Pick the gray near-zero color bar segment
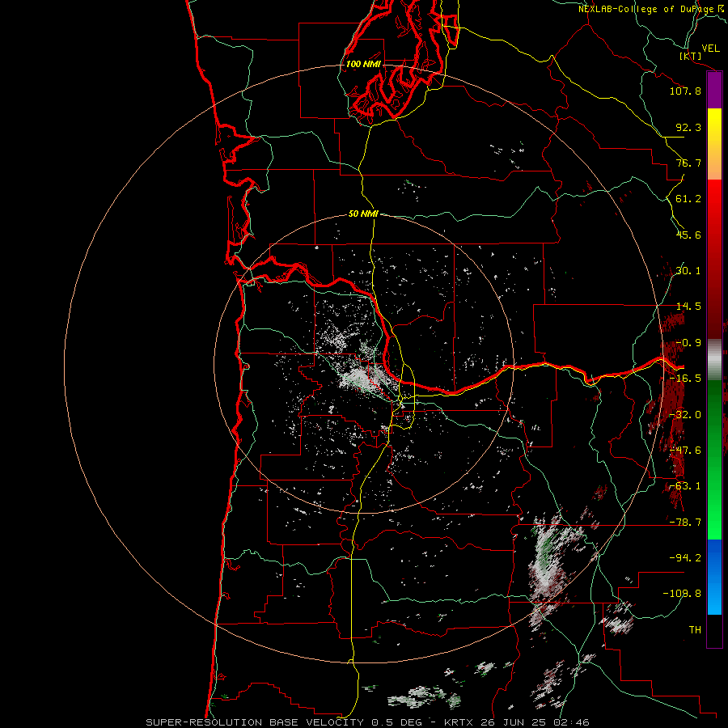 point(714,360)
